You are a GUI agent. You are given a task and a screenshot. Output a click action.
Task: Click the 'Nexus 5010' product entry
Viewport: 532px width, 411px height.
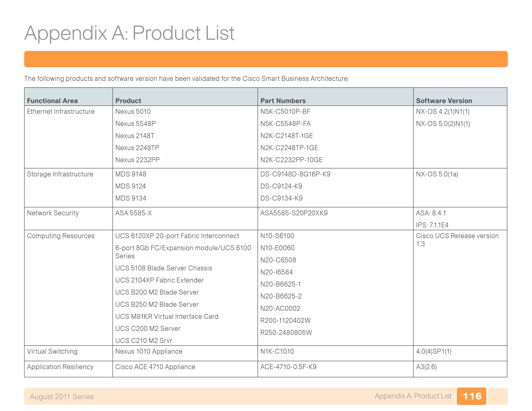(133, 111)
